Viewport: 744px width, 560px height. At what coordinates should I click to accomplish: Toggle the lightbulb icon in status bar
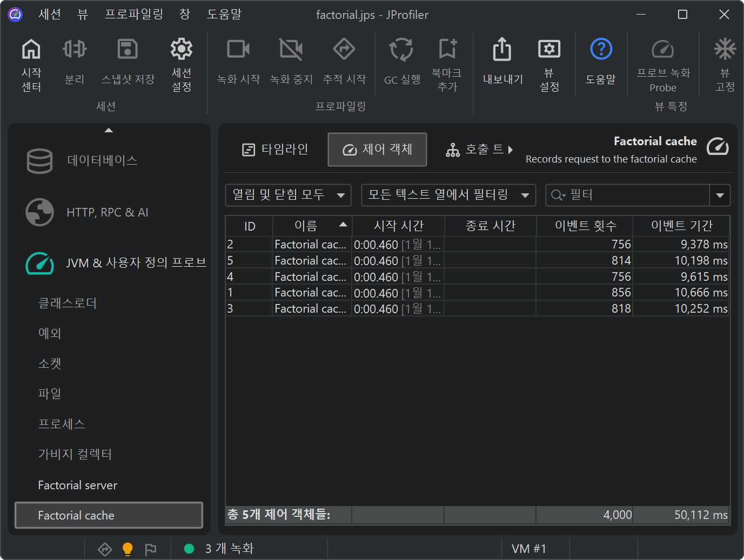(x=128, y=549)
